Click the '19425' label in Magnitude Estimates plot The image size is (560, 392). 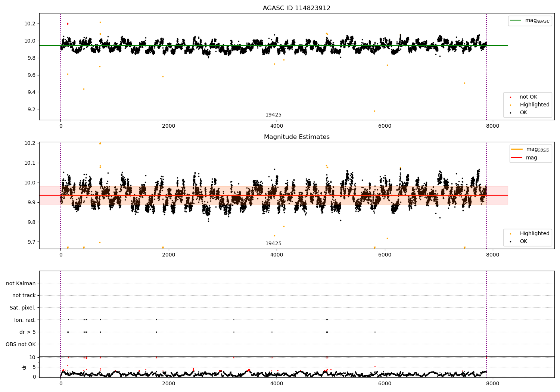tap(273, 244)
